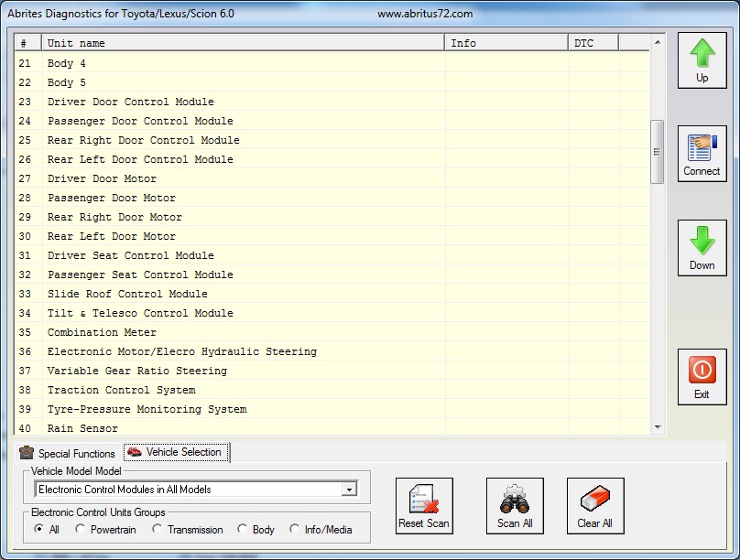Click the Unit name column header
The image size is (740, 560).
(x=243, y=43)
